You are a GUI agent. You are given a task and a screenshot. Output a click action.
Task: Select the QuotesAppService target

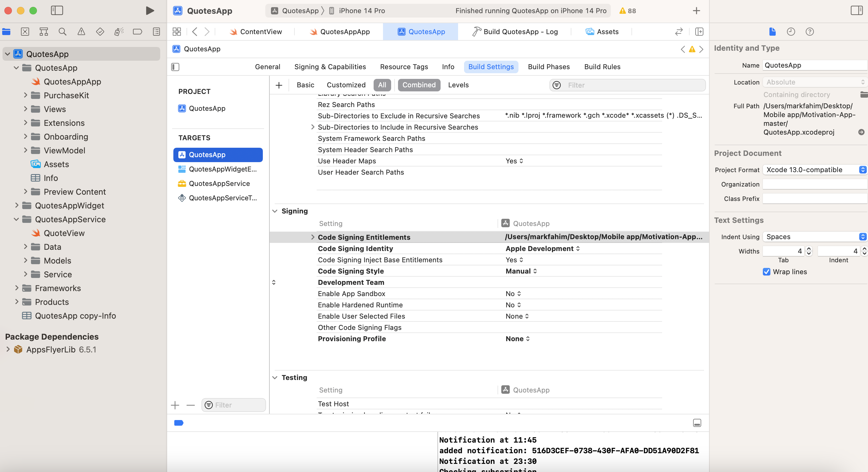coord(218,183)
